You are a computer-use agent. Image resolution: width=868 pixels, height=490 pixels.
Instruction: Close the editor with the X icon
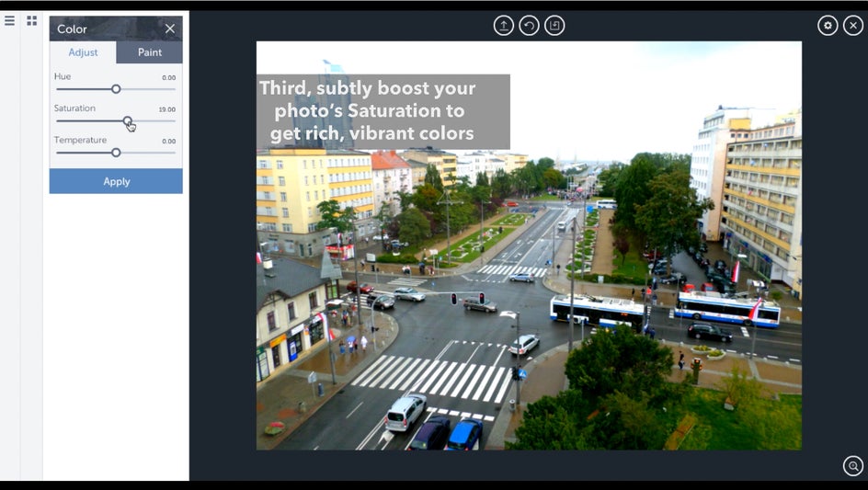(853, 26)
